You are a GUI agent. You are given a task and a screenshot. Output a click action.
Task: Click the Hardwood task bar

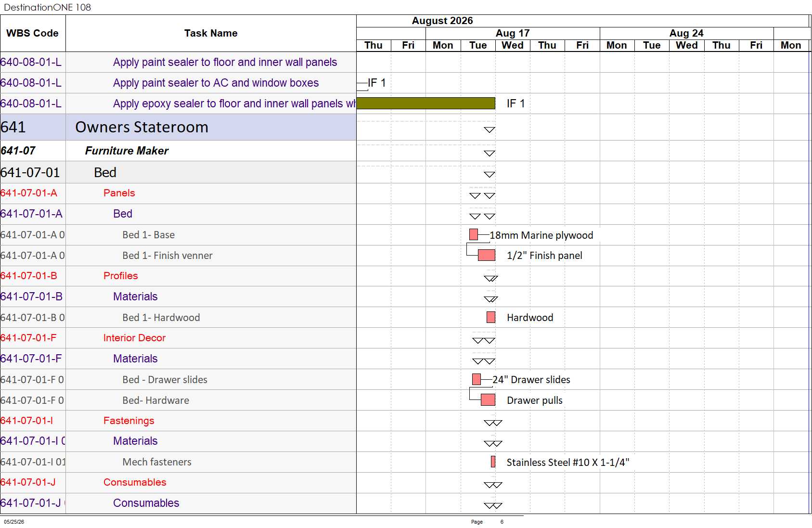tap(491, 317)
